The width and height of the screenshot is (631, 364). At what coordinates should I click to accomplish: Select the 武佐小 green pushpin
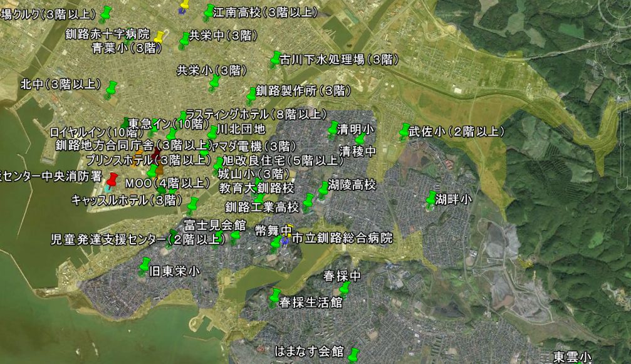(x=405, y=130)
